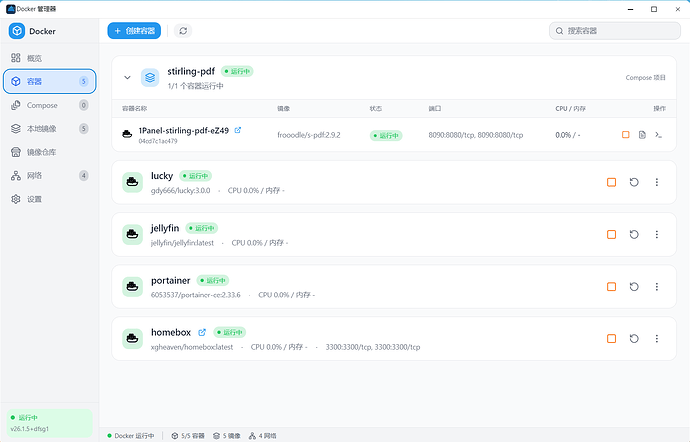The width and height of the screenshot is (690, 442).
Task: Click the portainer container whale icon
Action: [x=132, y=287]
